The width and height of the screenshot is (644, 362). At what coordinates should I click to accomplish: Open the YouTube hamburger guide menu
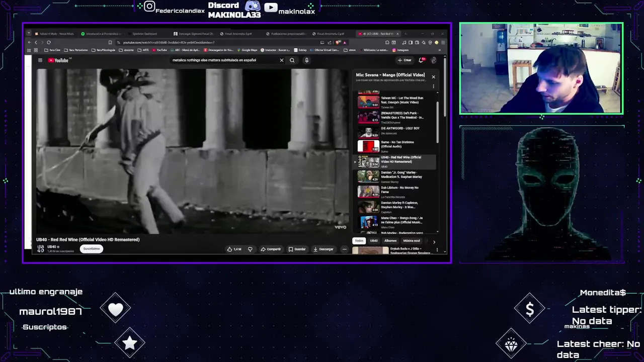coord(40,60)
